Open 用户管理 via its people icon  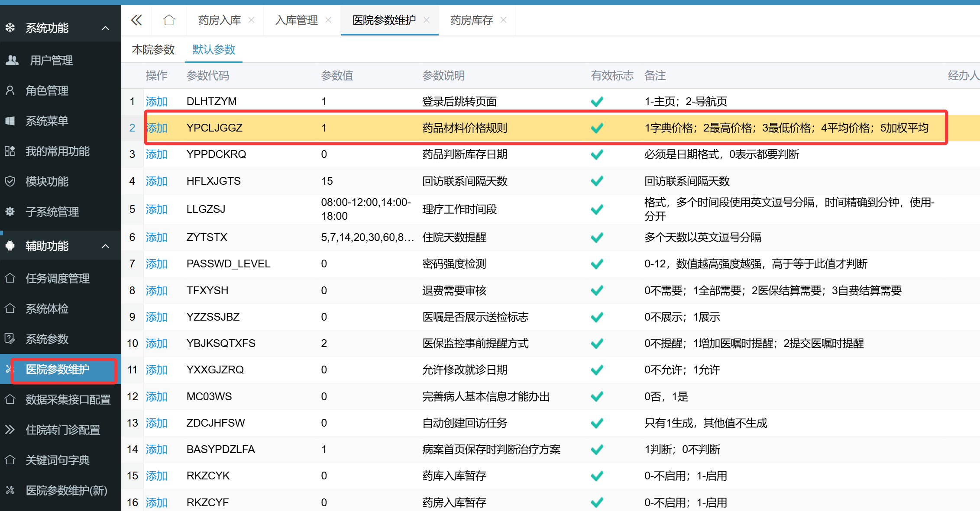(x=12, y=60)
